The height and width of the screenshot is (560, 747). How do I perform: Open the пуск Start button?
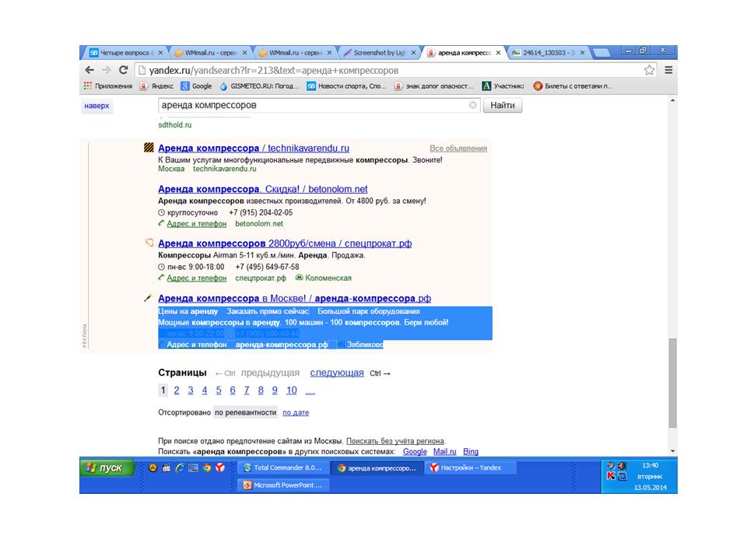click(x=107, y=468)
